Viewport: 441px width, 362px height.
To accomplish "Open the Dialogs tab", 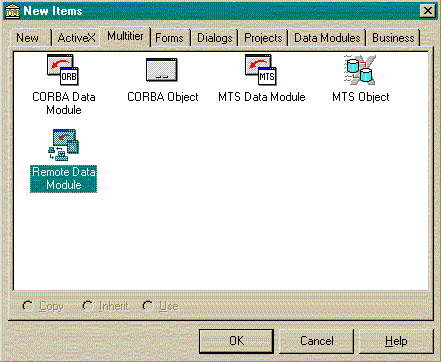I will (214, 38).
